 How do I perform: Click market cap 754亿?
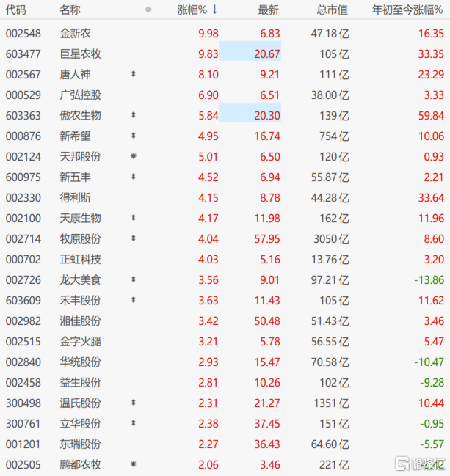[x=334, y=136]
